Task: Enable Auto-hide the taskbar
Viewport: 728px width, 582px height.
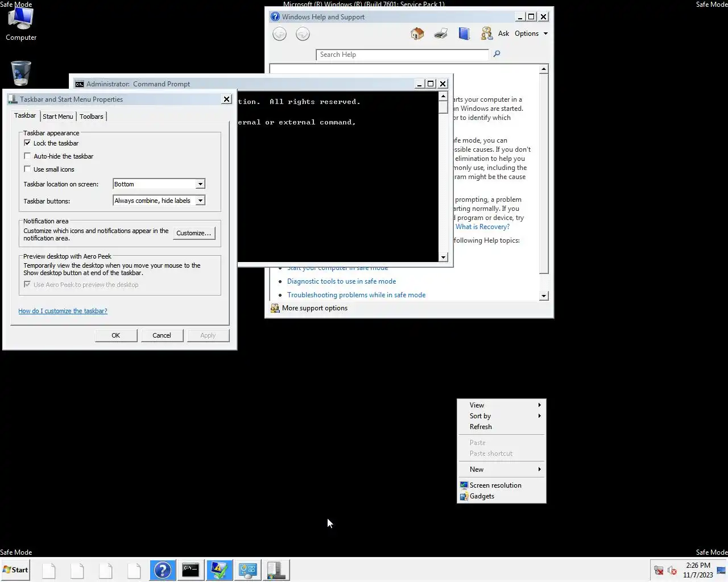Action: [27, 156]
